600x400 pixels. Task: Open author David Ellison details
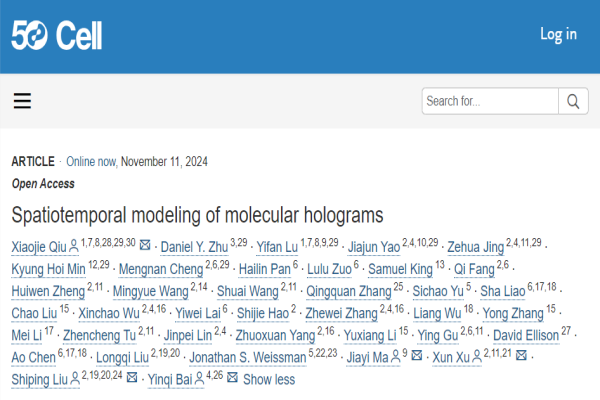tap(526, 335)
